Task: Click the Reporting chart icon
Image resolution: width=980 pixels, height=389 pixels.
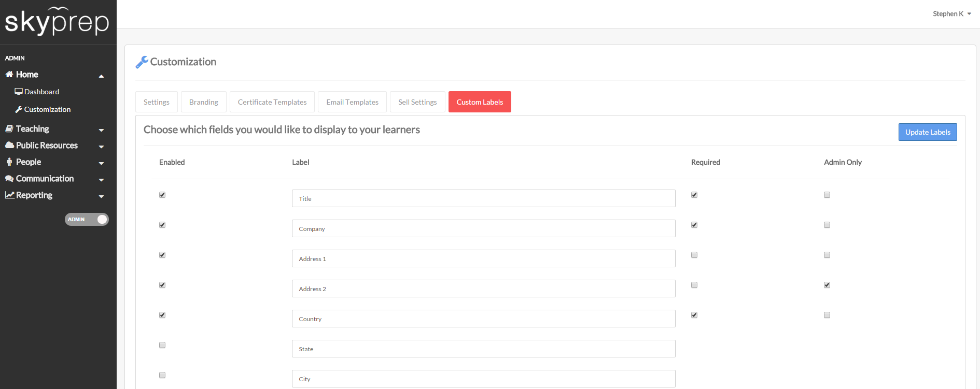Action: point(9,195)
